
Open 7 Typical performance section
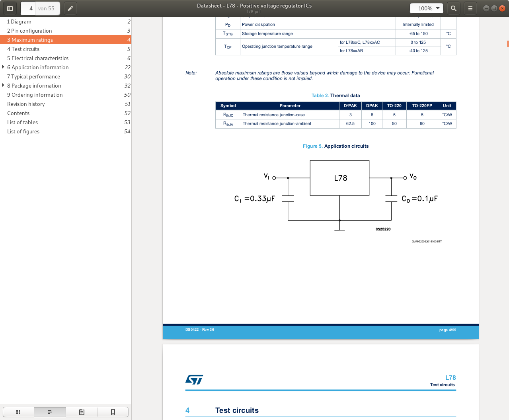pyautogui.click(x=66, y=76)
